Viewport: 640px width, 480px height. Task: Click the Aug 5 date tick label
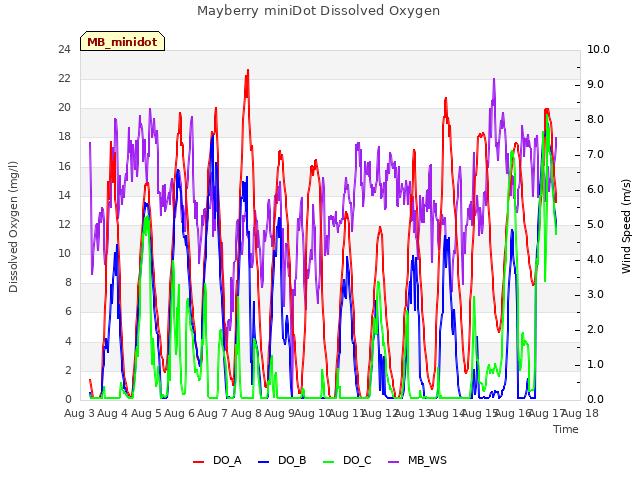coord(146,413)
